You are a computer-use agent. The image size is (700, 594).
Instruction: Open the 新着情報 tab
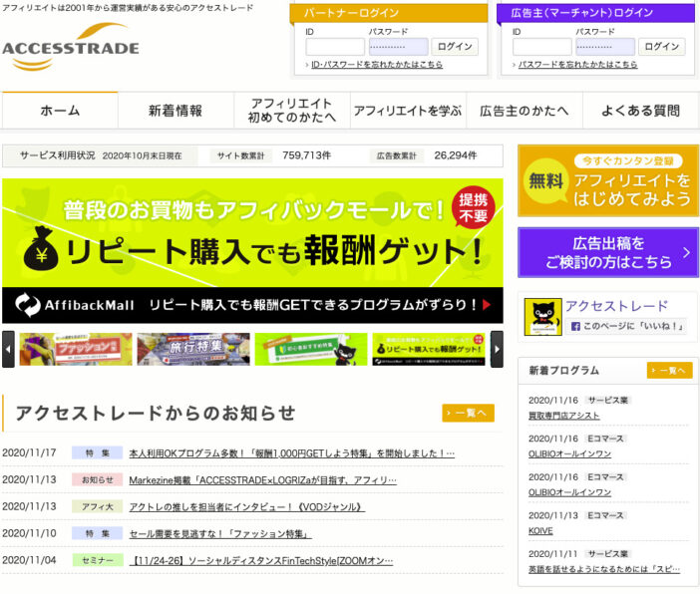175,111
